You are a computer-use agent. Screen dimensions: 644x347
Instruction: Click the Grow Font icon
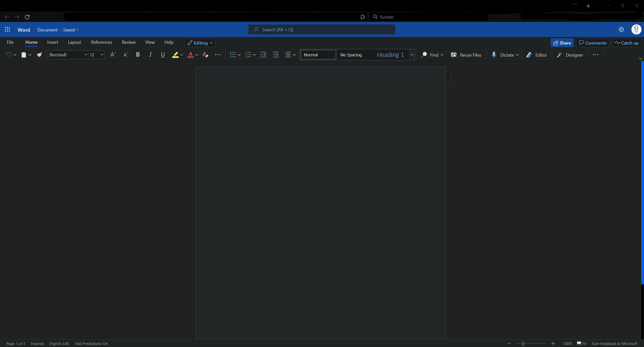point(113,55)
